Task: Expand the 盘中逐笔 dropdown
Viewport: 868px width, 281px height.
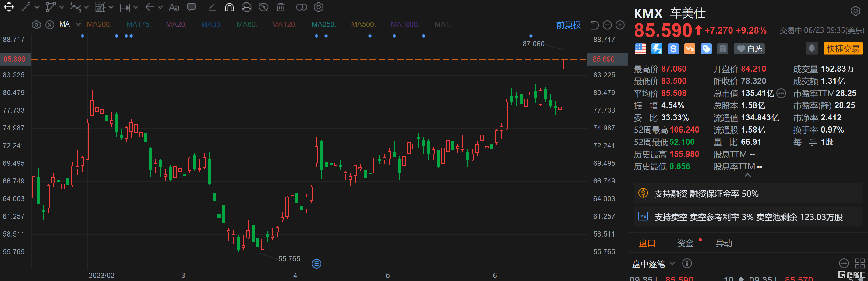Action: click(672, 263)
